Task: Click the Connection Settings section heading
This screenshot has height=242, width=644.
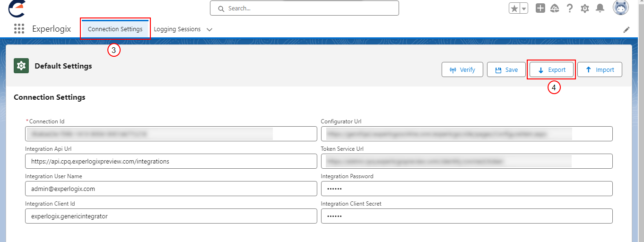Action: tap(50, 97)
